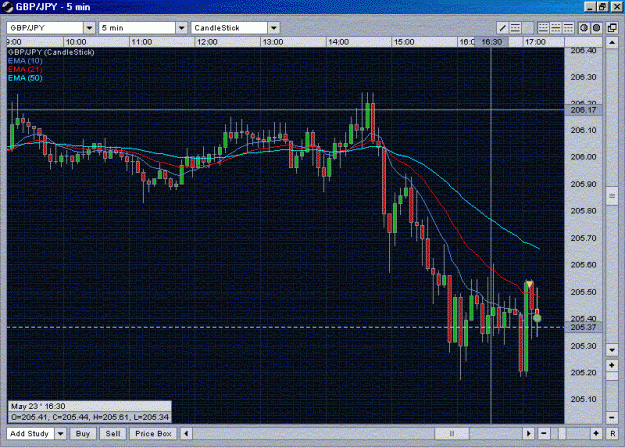Click the horizontal zoom-in plus button

point(596,433)
